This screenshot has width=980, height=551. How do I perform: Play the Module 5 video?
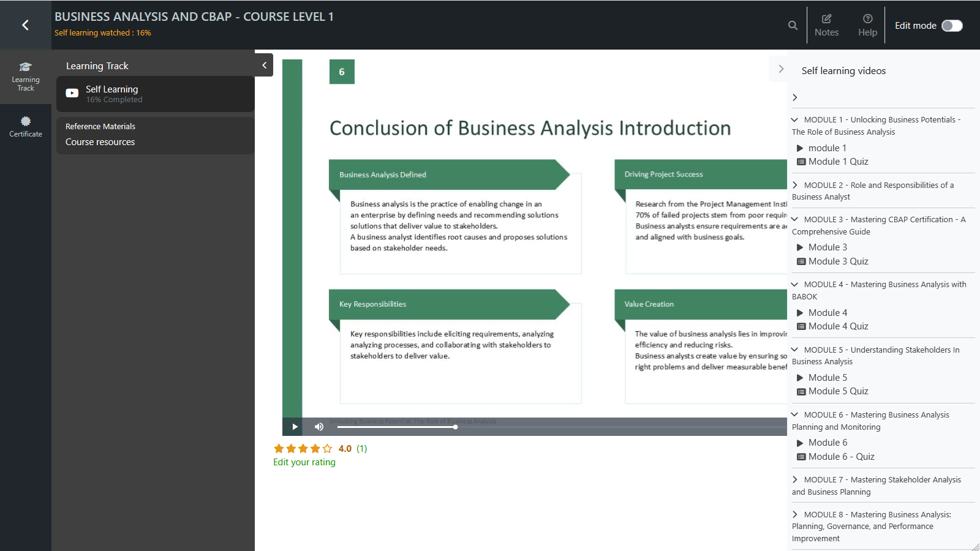(x=821, y=378)
